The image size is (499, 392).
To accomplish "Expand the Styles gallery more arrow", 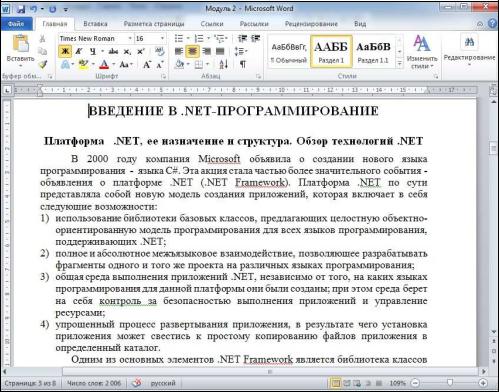I will coord(399,64).
